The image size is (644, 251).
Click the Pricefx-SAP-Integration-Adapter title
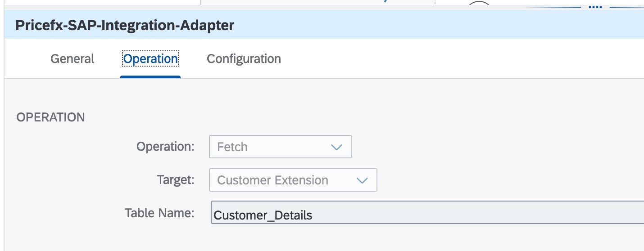pyautogui.click(x=125, y=25)
